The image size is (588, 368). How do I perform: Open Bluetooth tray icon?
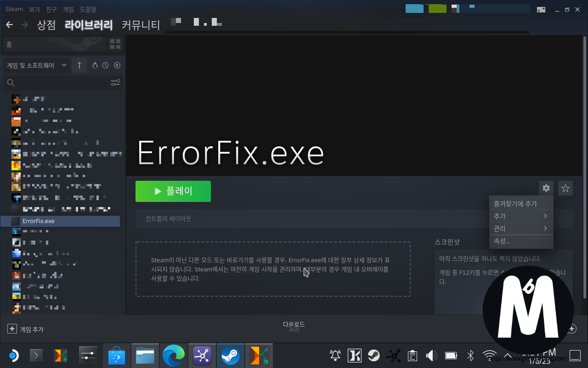[470, 355]
